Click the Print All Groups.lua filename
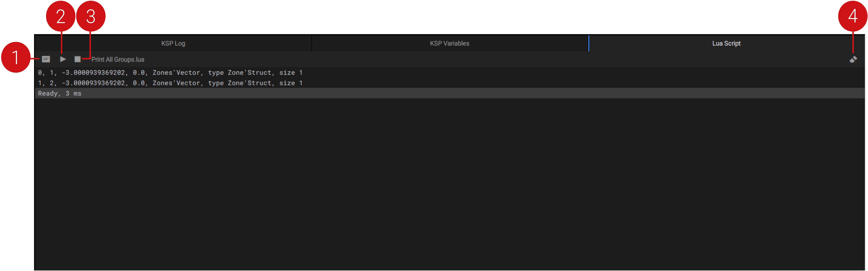Image resolution: width=868 pixels, height=271 pixels. [x=118, y=59]
